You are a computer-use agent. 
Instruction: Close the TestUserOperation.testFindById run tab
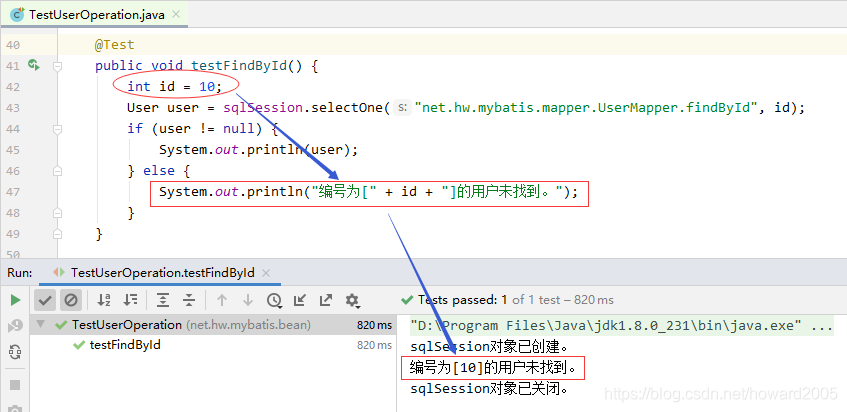click(265, 273)
